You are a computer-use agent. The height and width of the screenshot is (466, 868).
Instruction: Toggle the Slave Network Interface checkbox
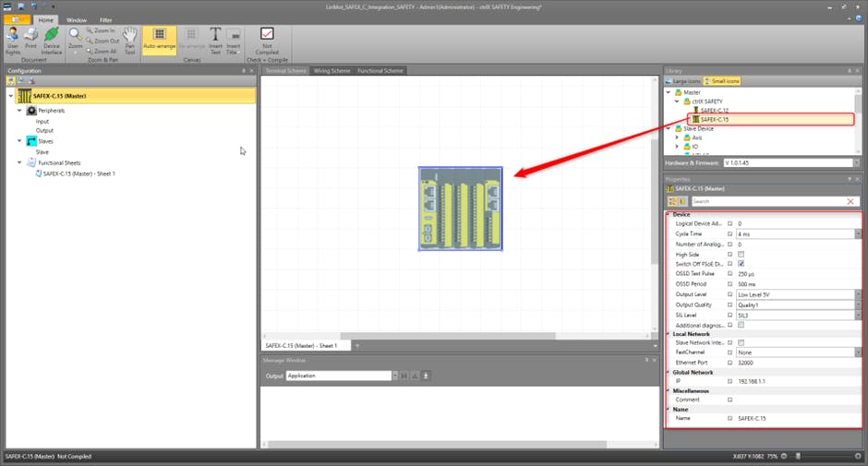[741, 342]
